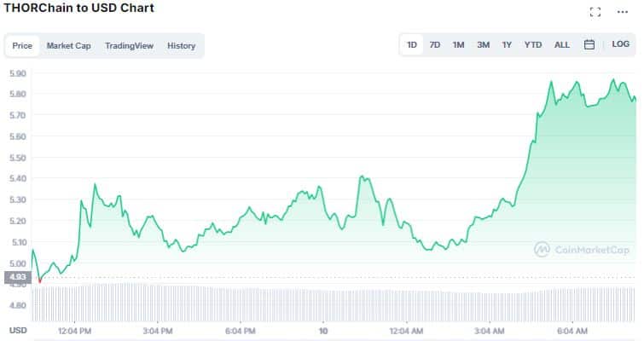Click the 5.60 price axis label
644x341 pixels.
pos(18,136)
